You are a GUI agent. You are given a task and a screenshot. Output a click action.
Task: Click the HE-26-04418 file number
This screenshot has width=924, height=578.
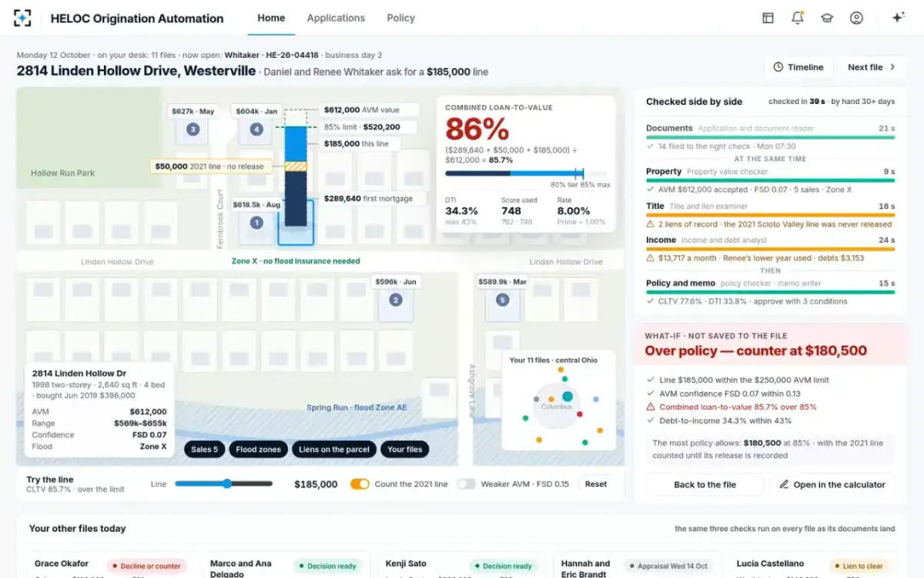point(292,55)
